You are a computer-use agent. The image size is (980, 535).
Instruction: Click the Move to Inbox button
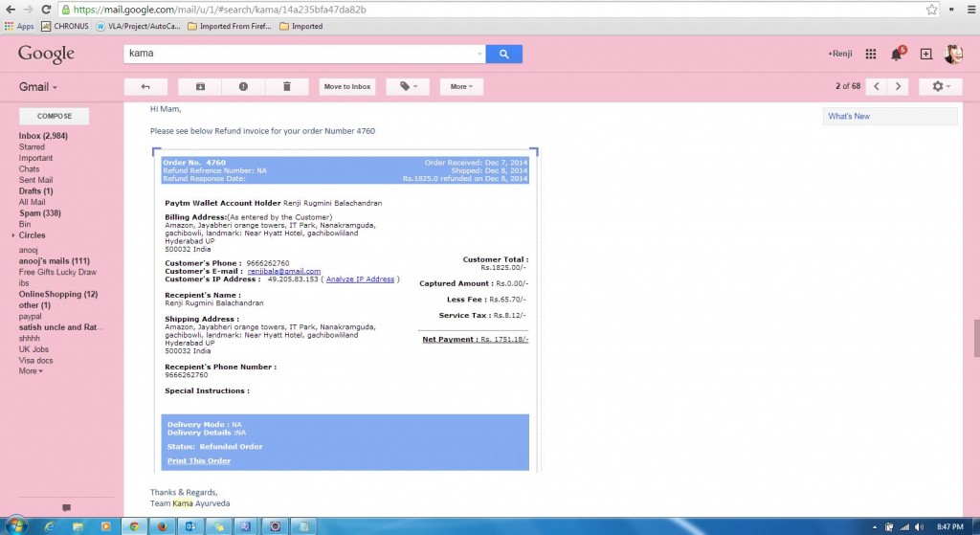pos(346,87)
